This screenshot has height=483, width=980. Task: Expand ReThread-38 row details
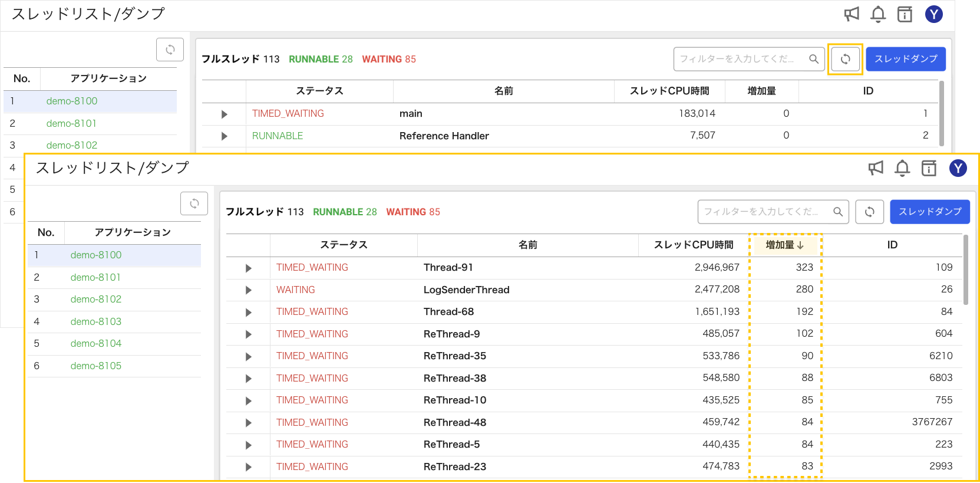coord(248,379)
